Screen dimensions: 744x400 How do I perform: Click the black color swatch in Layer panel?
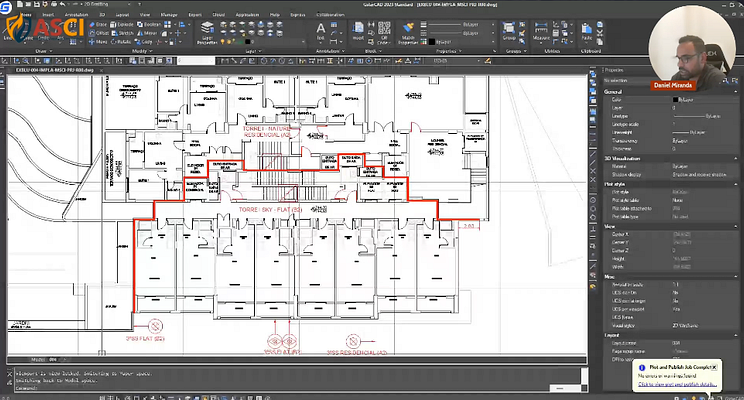click(247, 42)
